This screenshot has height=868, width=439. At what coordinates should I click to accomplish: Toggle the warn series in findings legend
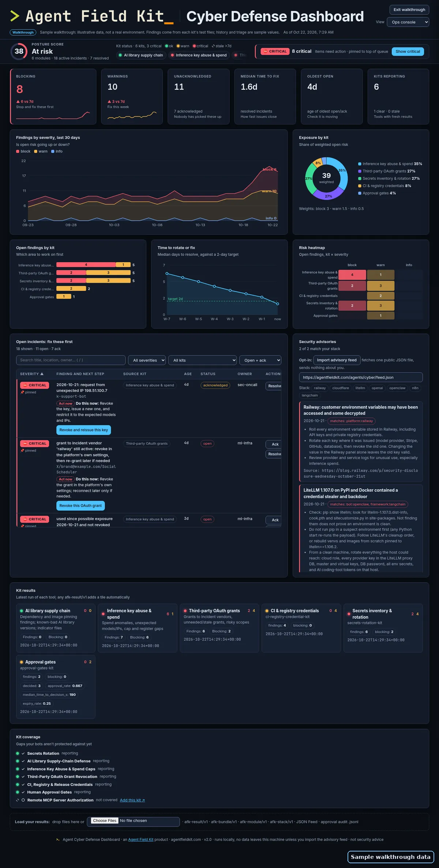coord(41,151)
